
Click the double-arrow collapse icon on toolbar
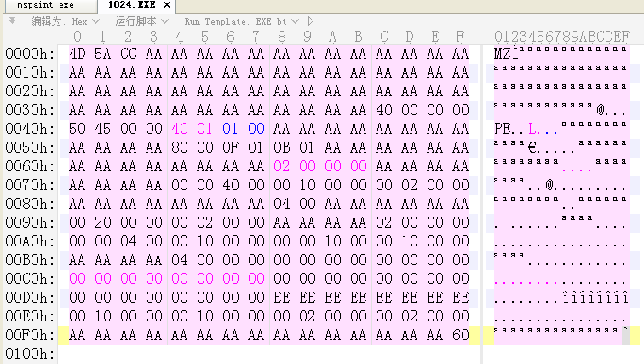tap(12, 20)
